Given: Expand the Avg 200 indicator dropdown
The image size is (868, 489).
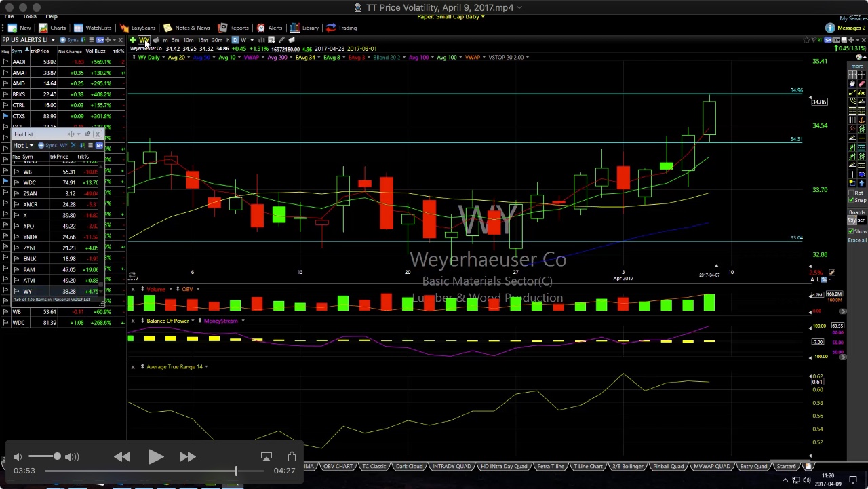Looking at the screenshot, I should click(x=291, y=57).
